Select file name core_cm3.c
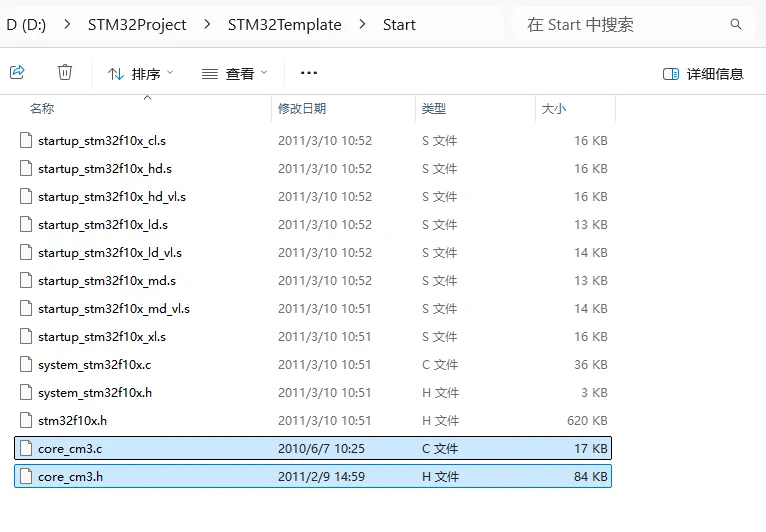 click(70, 449)
